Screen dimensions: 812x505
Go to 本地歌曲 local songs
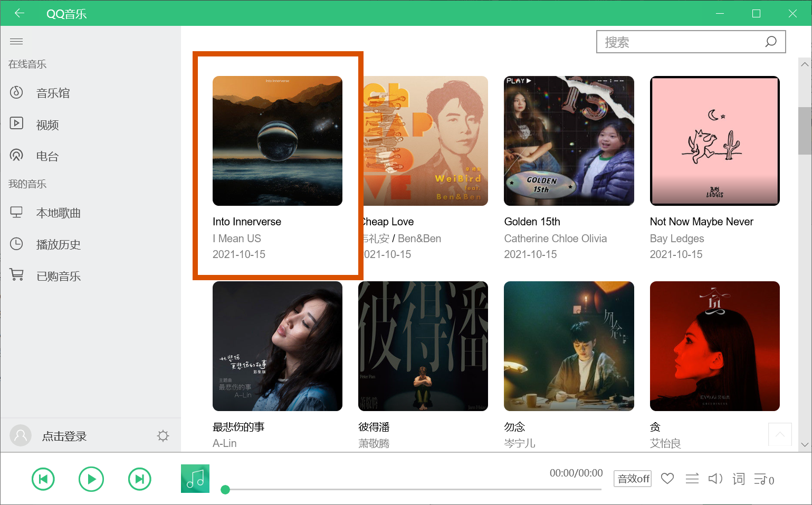(58, 213)
